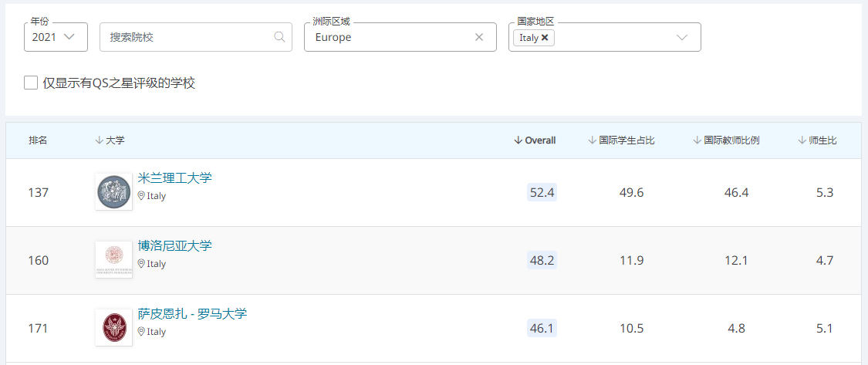Select 师生比 value 5.1
The image size is (868, 365).
pos(825,329)
